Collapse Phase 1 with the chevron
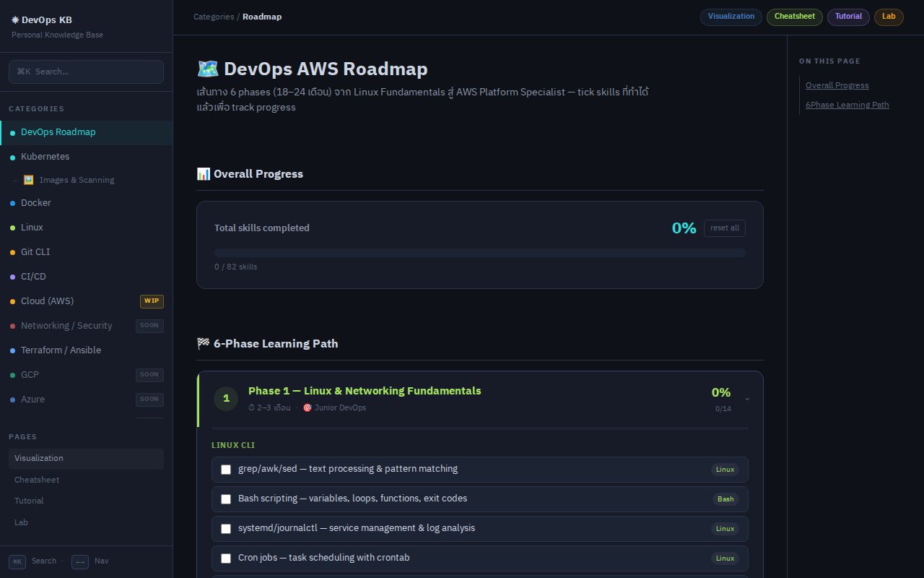924x578 pixels. click(x=747, y=399)
